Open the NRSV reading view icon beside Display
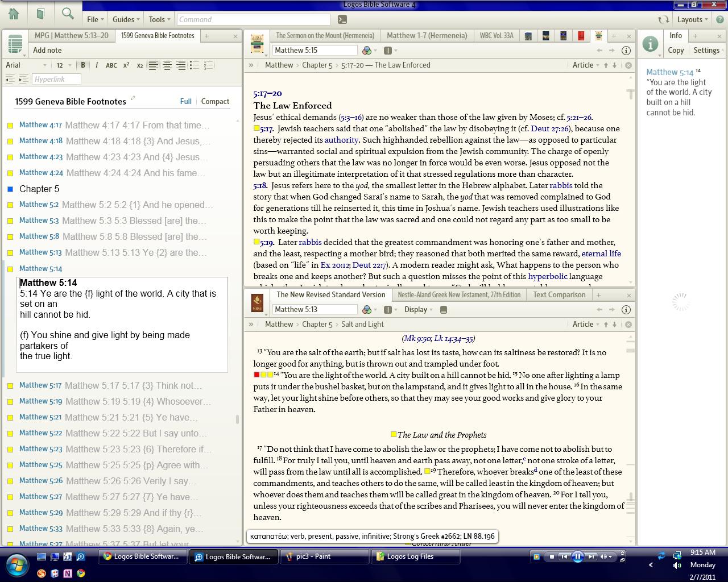Image resolution: width=728 pixels, height=582 pixels. 444,310
